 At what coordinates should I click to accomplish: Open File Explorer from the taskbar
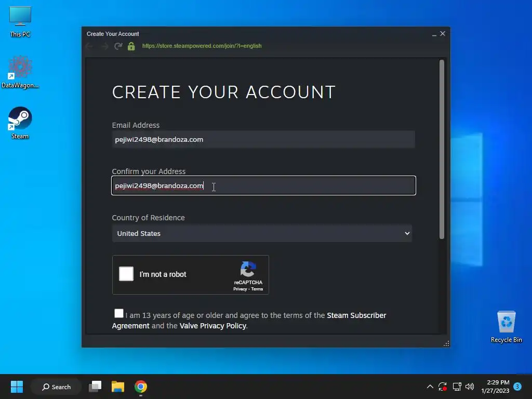point(118,387)
